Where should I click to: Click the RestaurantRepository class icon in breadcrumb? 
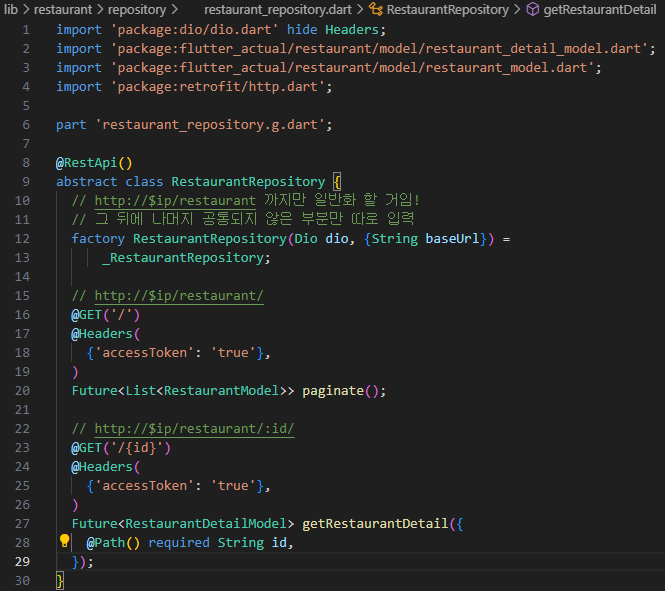375,9
